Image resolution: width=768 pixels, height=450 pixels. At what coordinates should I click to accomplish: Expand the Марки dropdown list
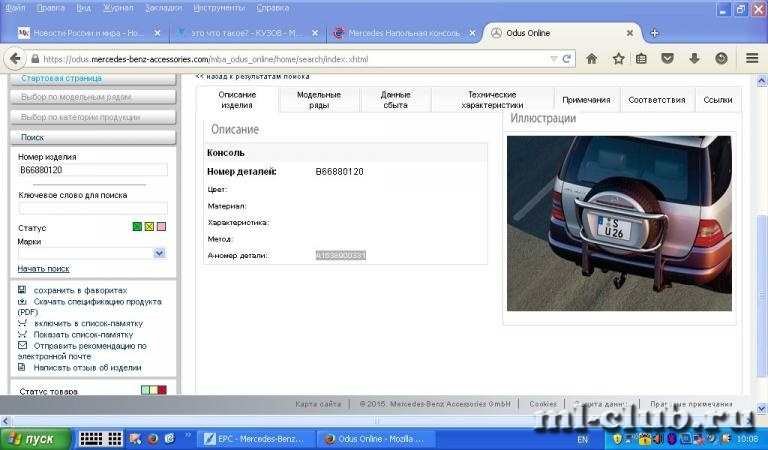tap(160, 253)
